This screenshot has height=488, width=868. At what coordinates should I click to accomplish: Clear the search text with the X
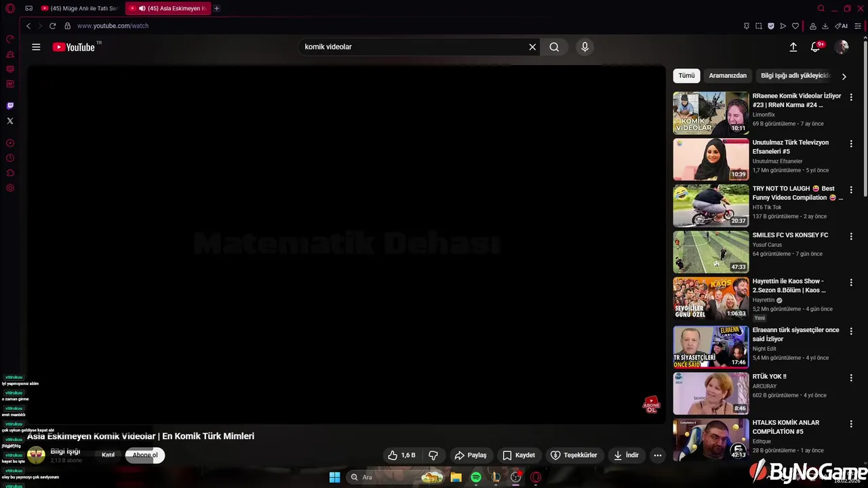tap(532, 47)
